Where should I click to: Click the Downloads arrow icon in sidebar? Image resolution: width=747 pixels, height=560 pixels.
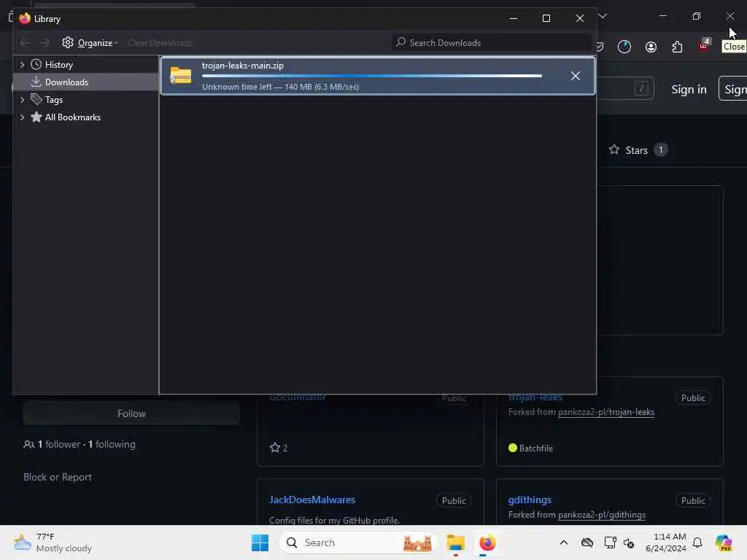point(36,82)
